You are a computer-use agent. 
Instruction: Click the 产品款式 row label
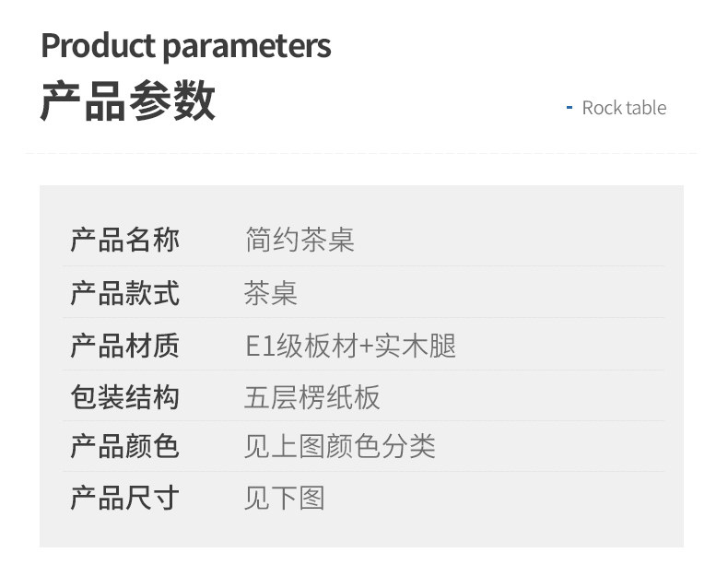tap(124, 294)
